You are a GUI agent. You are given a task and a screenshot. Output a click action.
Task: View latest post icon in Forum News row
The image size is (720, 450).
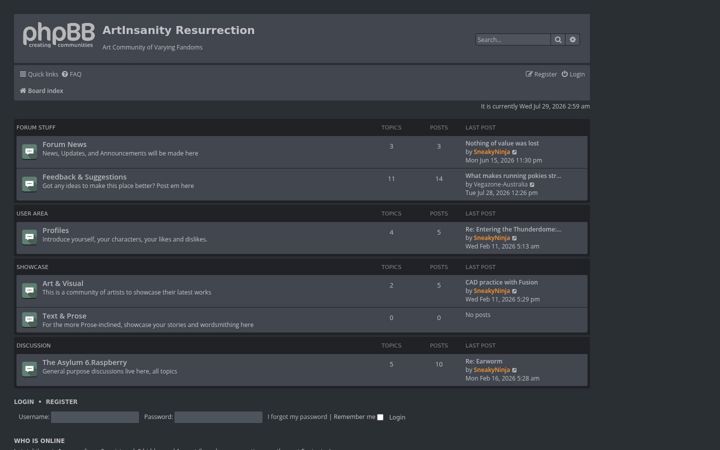click(x=515, y=152)
